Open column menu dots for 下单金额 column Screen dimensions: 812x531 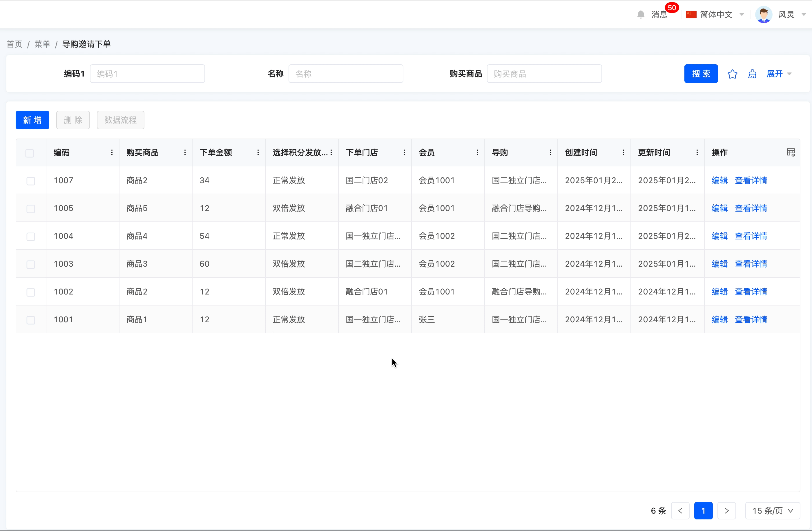click(258, 152)
